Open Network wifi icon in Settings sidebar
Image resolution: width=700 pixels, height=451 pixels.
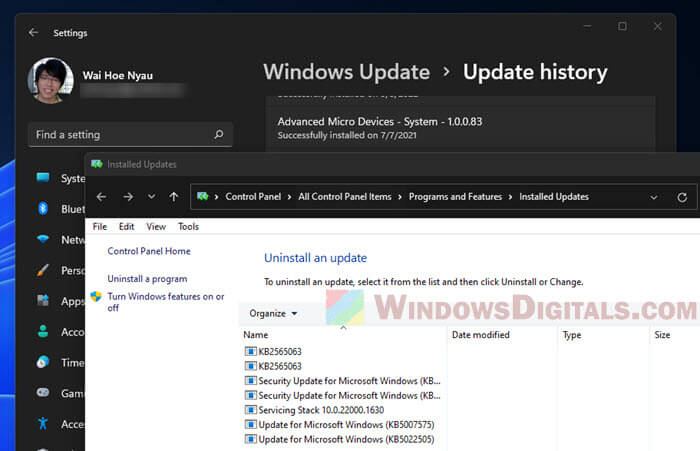point(43,239)
